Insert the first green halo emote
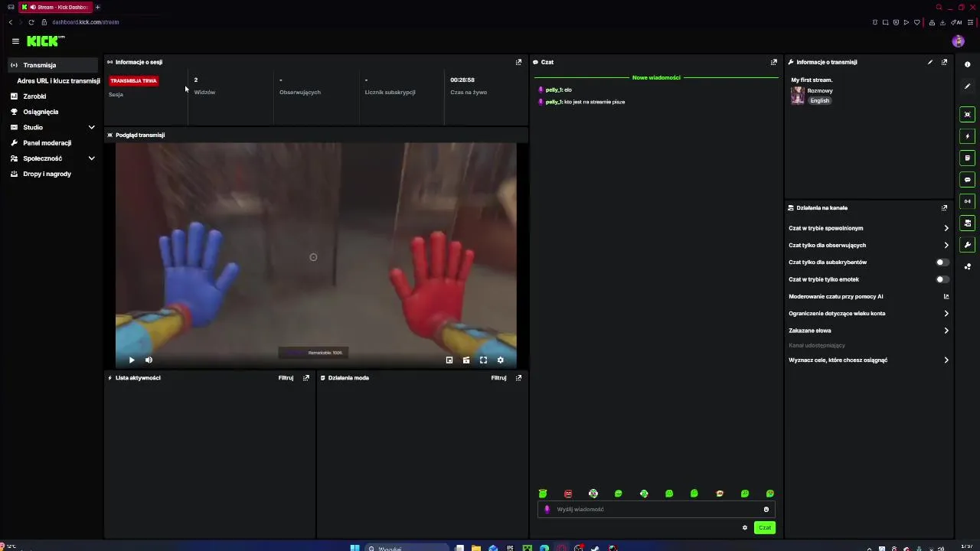The width and height of the screenshot is (980, 551). coord(543,494)
